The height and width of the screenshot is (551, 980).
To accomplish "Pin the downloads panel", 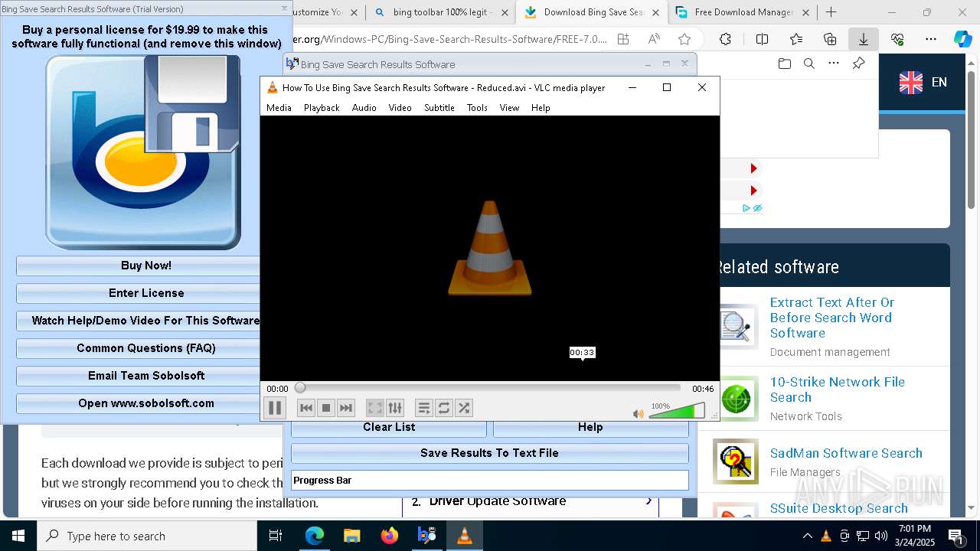I will click(858, 64).
